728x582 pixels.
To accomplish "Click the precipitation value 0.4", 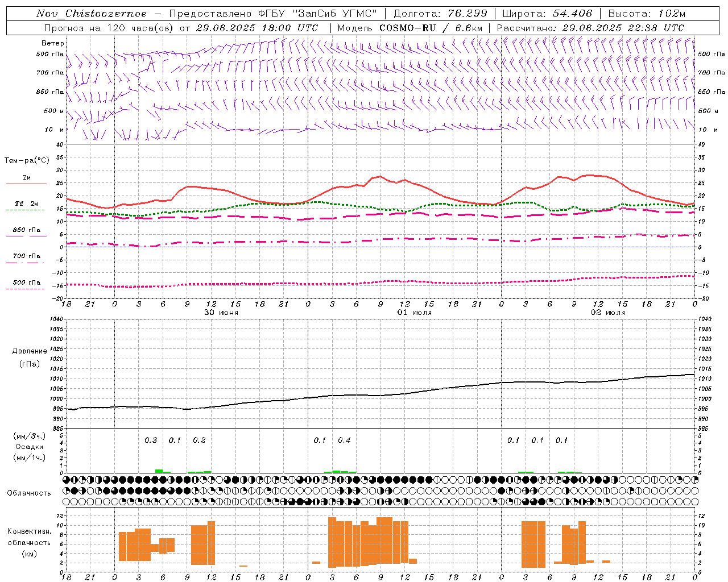I will (344, 440).
